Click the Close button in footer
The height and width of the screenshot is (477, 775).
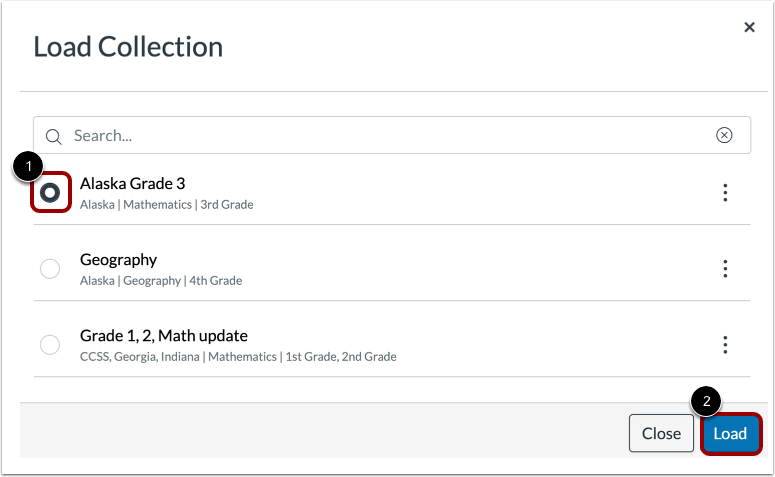661,433
